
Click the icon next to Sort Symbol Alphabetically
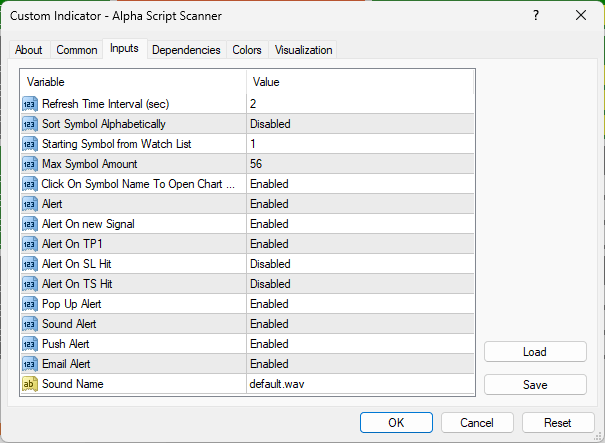tap(29, 124)
